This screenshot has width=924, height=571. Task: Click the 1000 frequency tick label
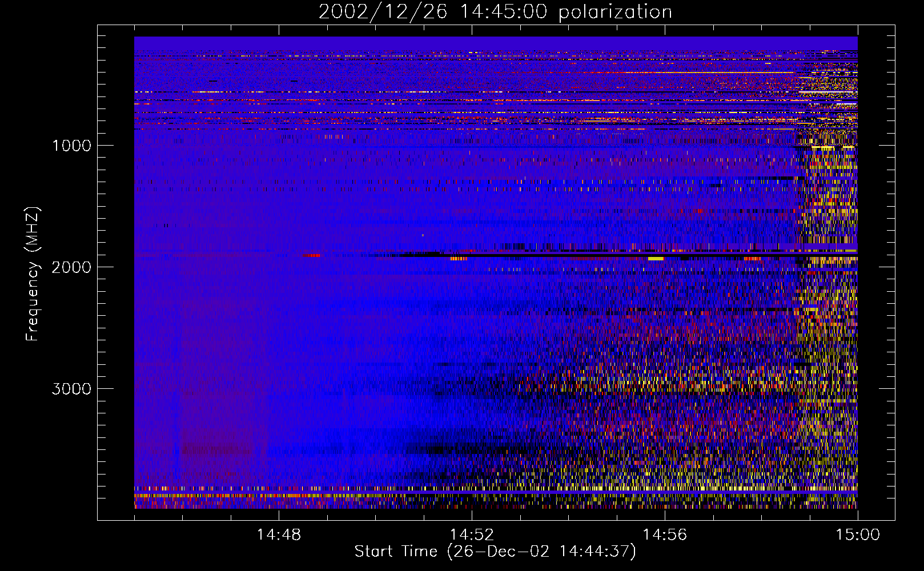click(72, 146)
